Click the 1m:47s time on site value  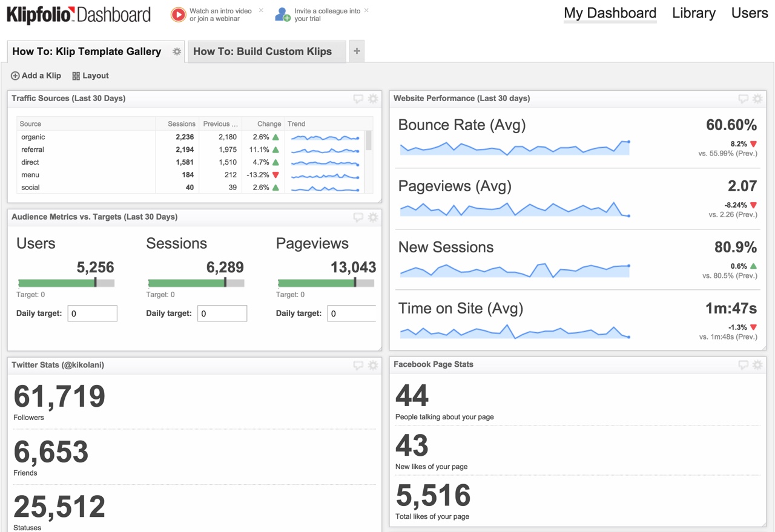731,308
